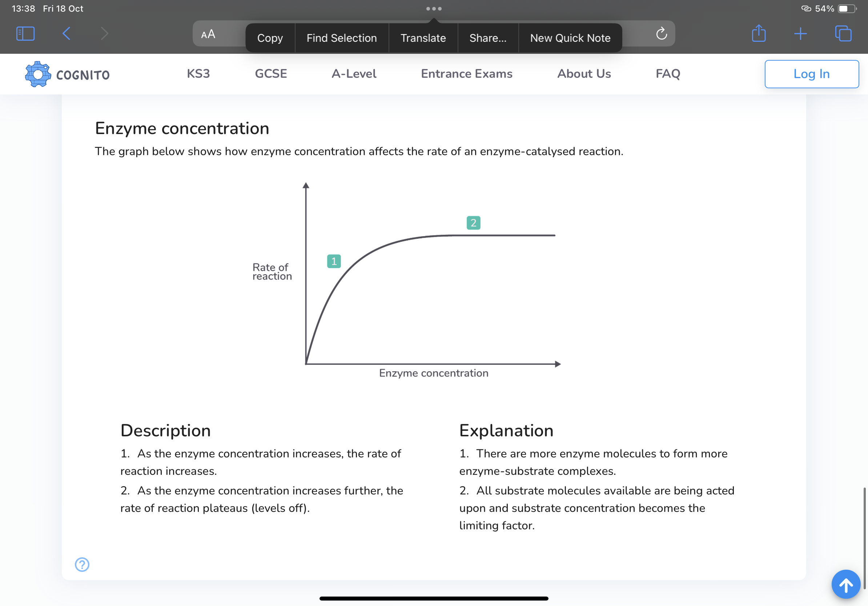
Task: Tap the three-dot multitasking control
Action: 434,9
